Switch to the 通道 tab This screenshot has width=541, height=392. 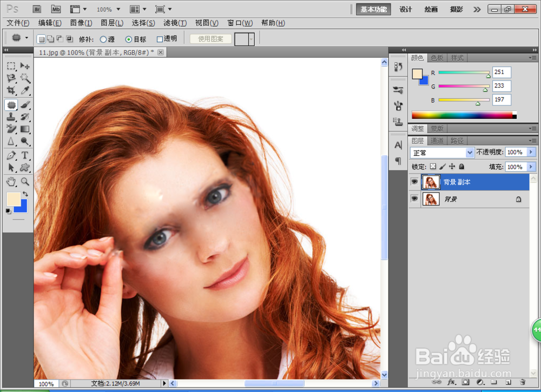tap(437, 141)
